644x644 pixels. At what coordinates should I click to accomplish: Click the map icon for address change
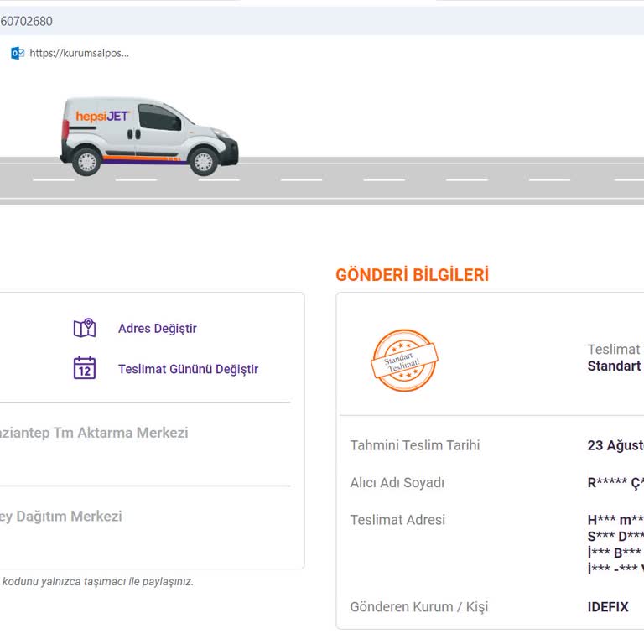[85, 328]
